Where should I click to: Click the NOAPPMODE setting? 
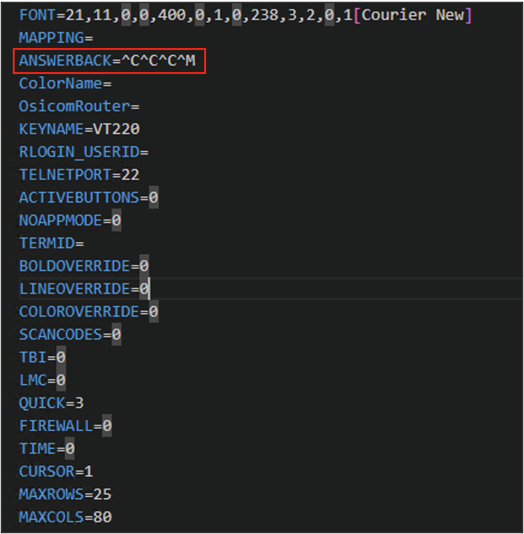tap(70, 220)
